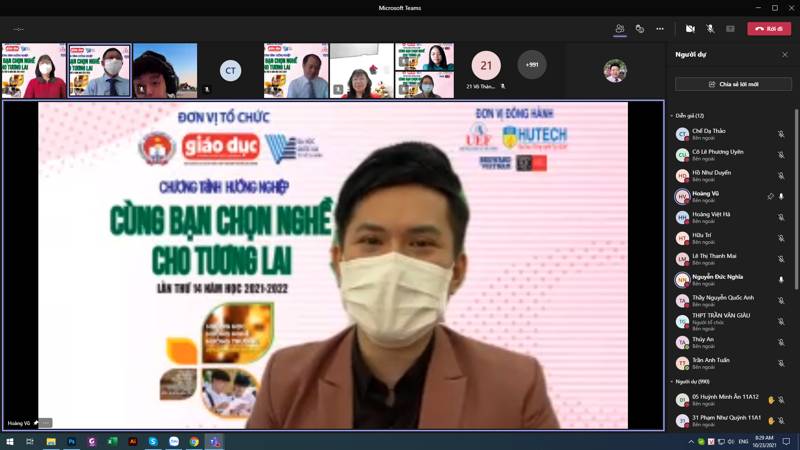Open More actions ellipsis in meeting toolbar
This screenshot has width=800, height=450.
pos(660,29)
